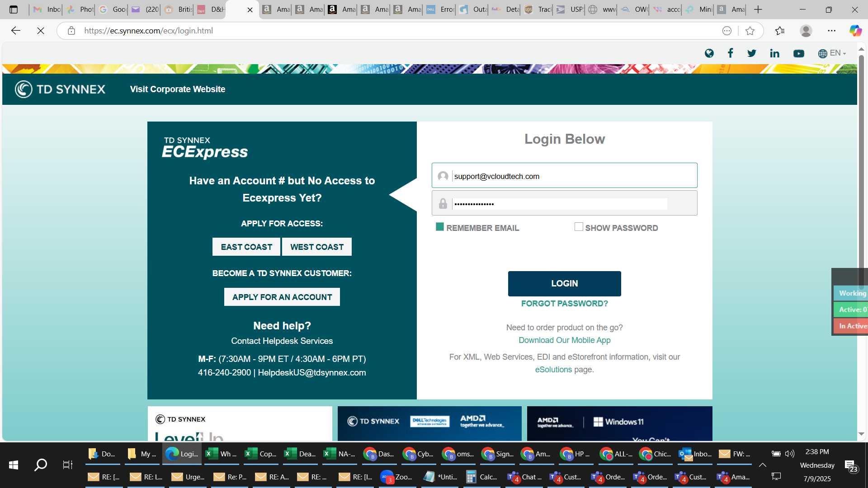Open the Zoom taskbar item

396,477
